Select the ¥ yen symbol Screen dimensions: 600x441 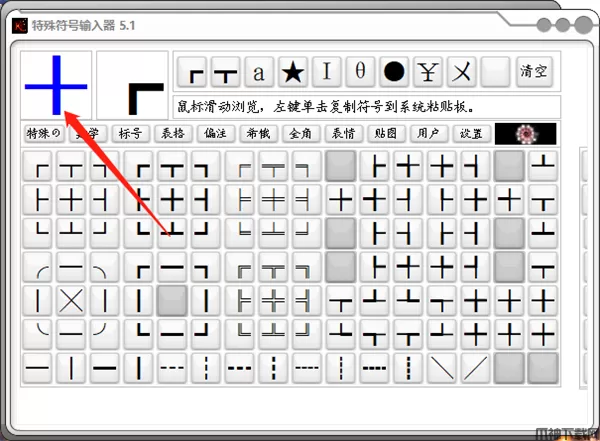pyautogui.click(x=428, y=72)
